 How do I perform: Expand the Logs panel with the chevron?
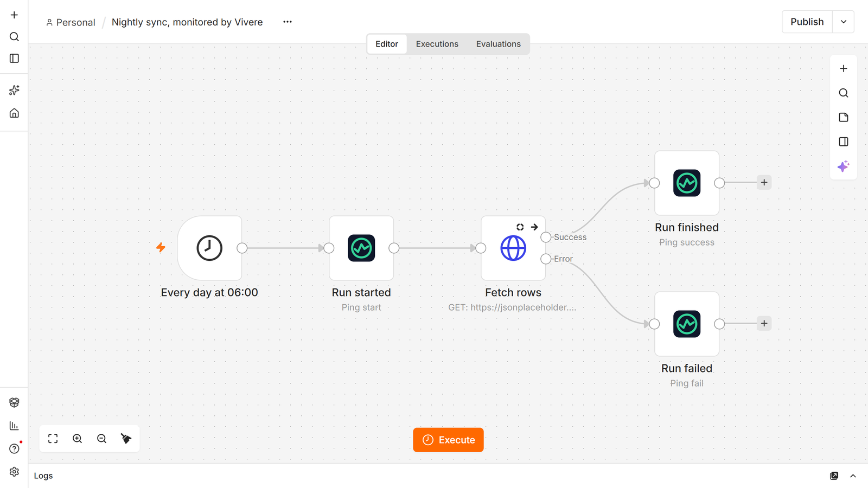(853, 476)
